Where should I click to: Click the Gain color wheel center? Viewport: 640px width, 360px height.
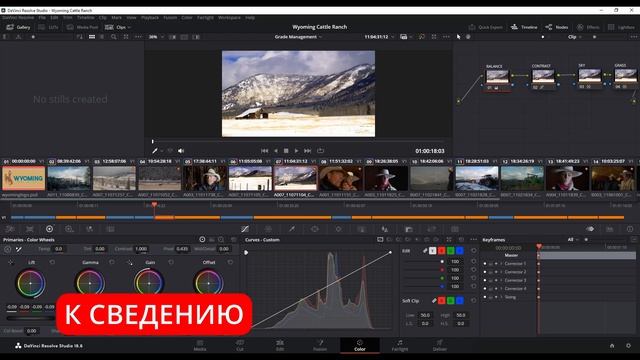point(149,283)
